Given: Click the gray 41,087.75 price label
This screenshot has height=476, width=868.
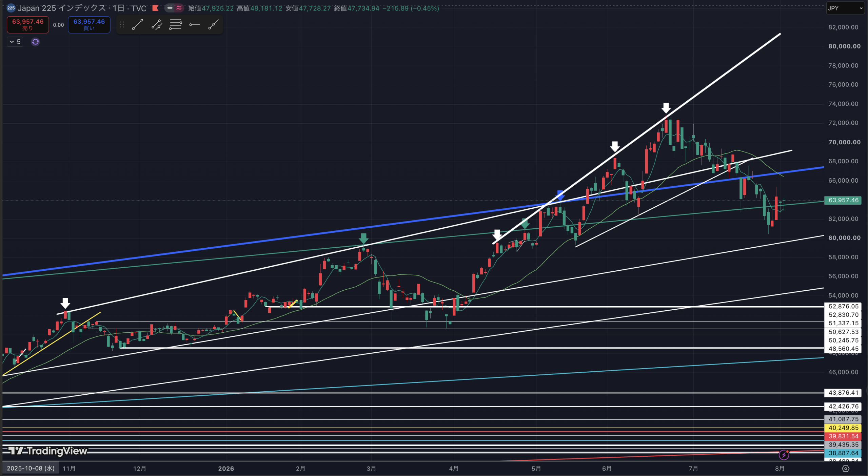Looking at the screenshot, I should point(843,419).
